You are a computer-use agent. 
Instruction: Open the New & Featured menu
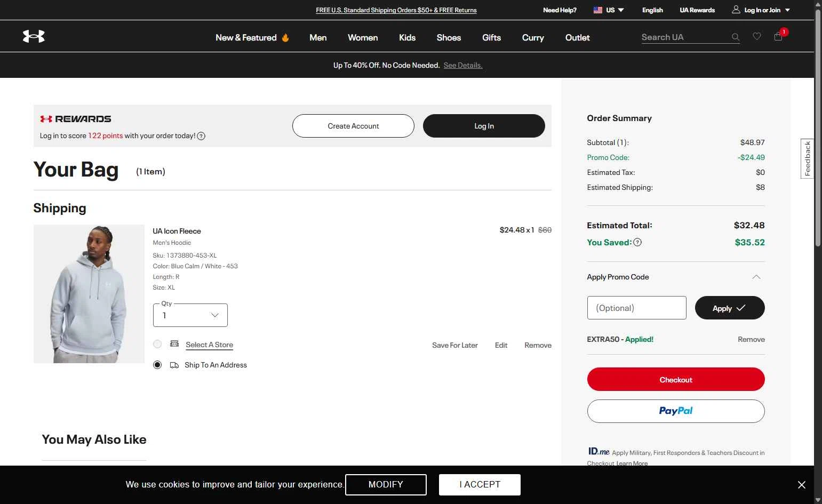[x=246, y=37]
